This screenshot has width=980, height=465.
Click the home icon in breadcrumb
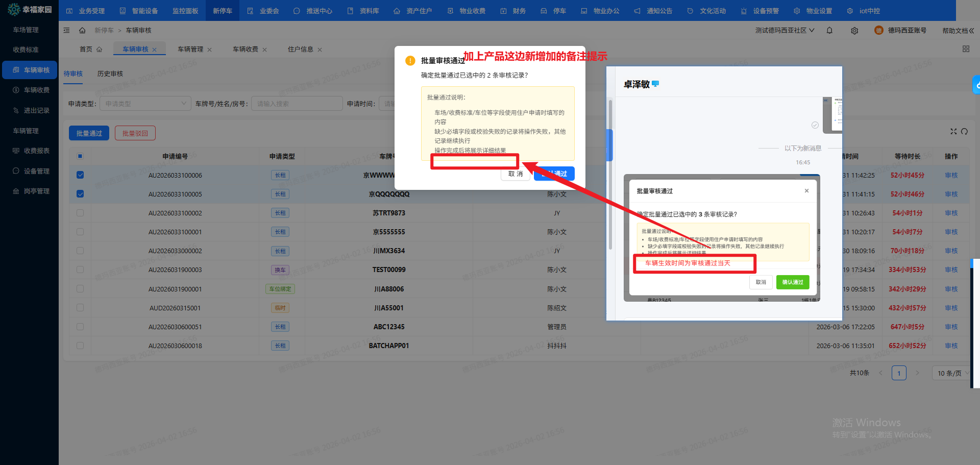pos(82,31)
